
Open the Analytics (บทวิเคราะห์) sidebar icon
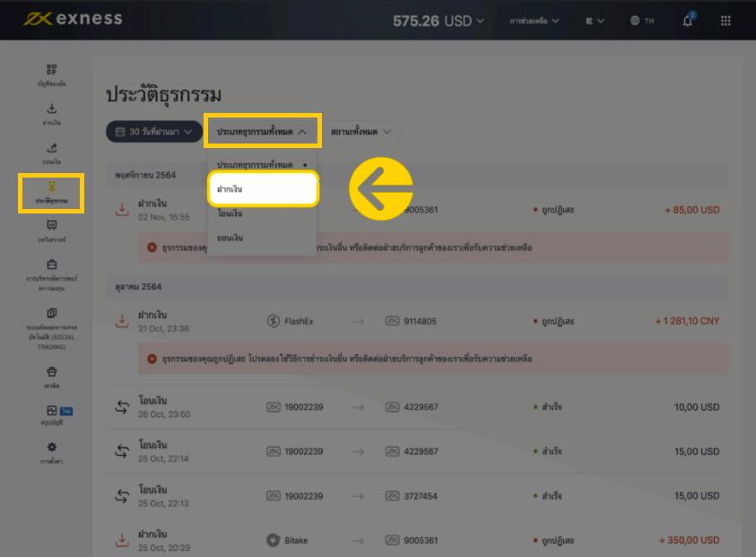click(49, 231)
